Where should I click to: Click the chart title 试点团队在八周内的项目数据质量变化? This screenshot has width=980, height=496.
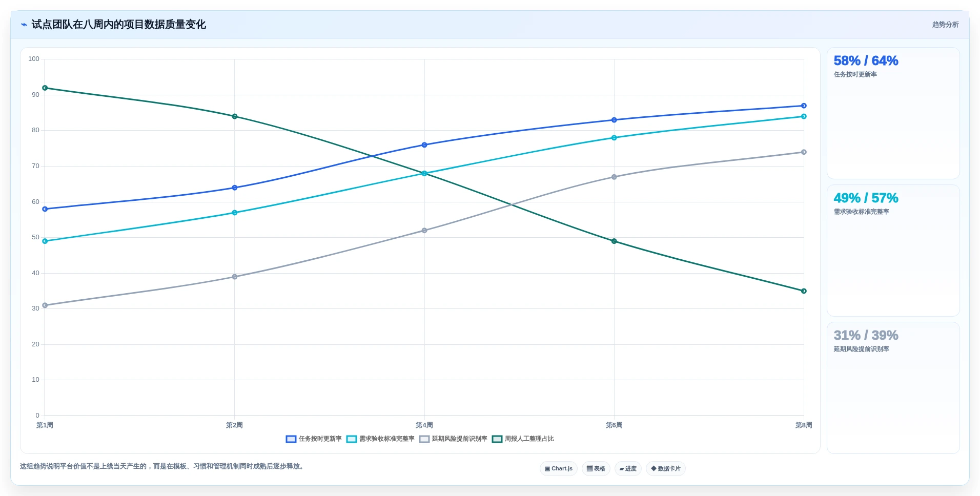pyautogui.click(x=119, y=25)
